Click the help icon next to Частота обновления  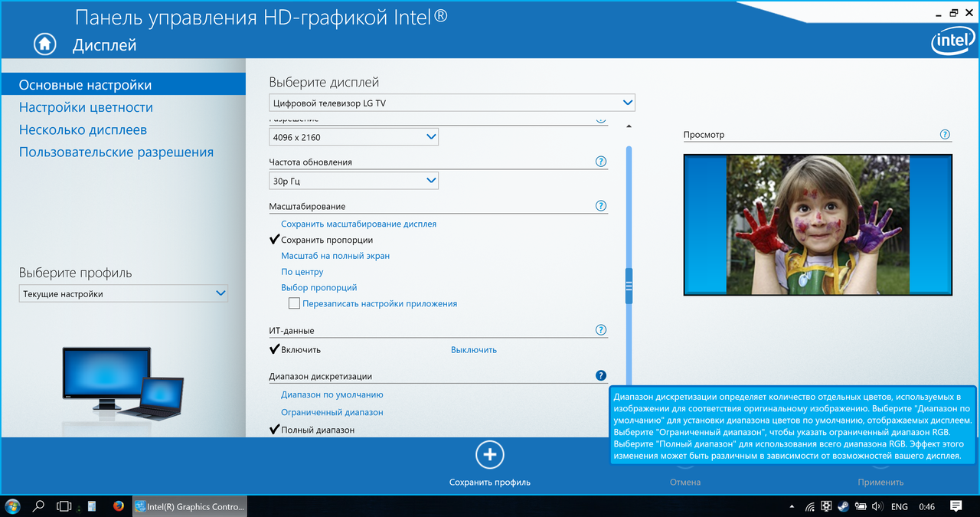point(601,162)
